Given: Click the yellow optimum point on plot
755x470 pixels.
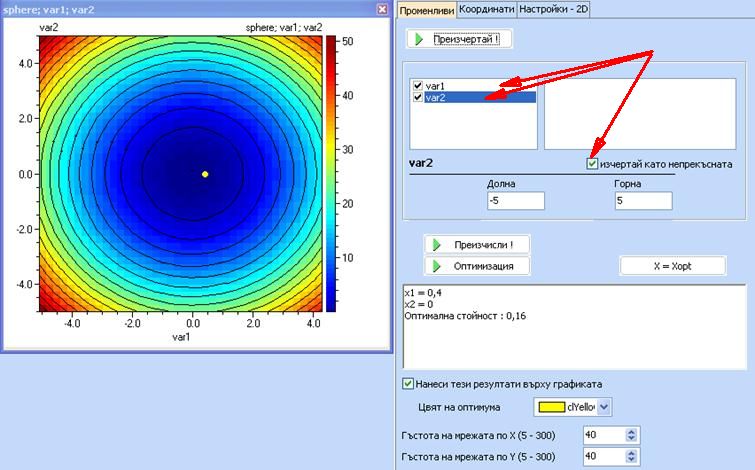Looking at the screenshot, I should point(205,174).
